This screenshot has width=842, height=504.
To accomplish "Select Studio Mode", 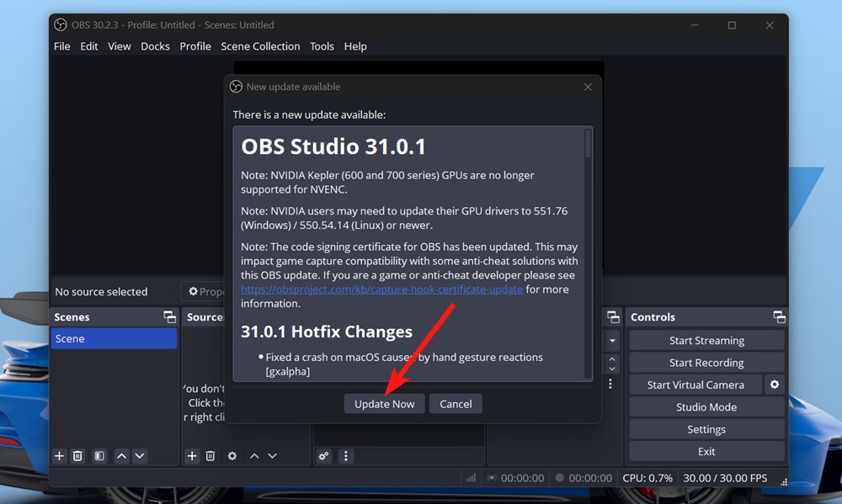I will coord(706,406).
